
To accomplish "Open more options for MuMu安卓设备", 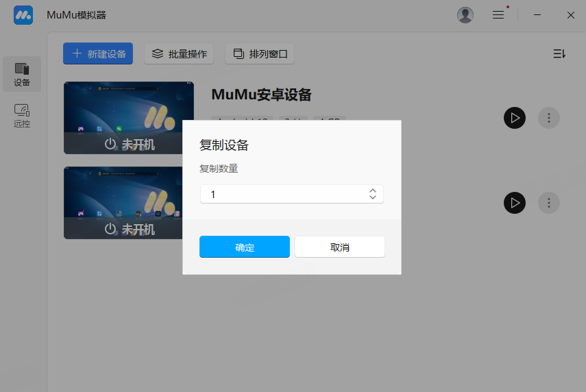I will (x=548, y=118).
